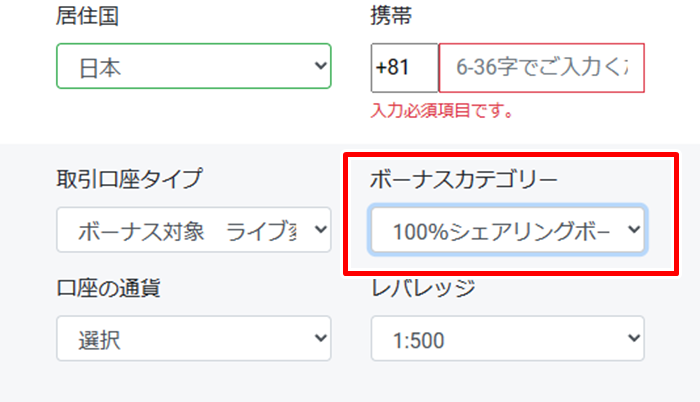Select the 100%シェアリングボーナス value text
The width and height of the screenshot is (700, 402).
[500, 231]
